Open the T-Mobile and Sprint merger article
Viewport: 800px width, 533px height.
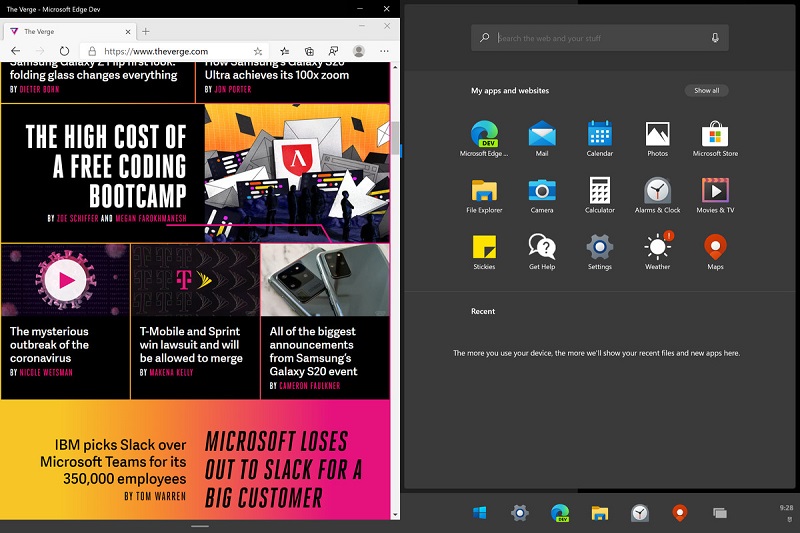pyautogui.click(x=191, y=345)
